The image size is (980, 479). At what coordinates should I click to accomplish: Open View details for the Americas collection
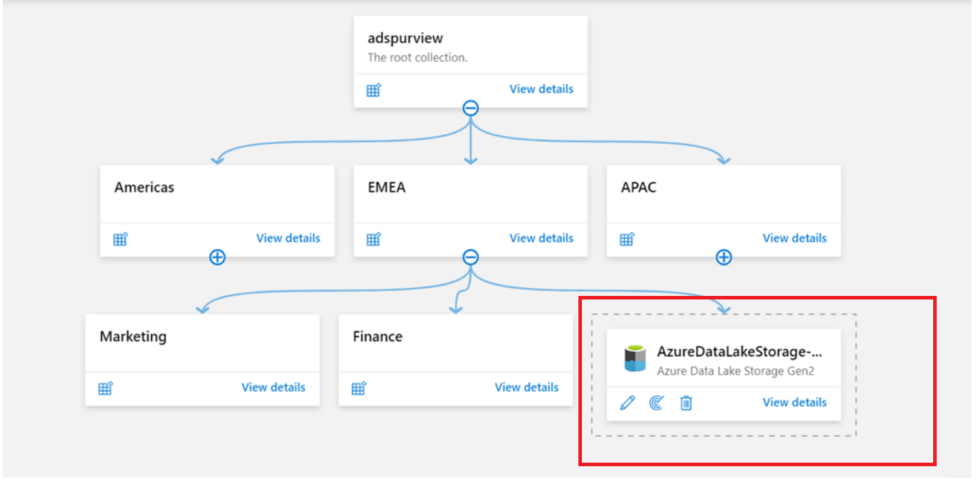pos(288,238)
